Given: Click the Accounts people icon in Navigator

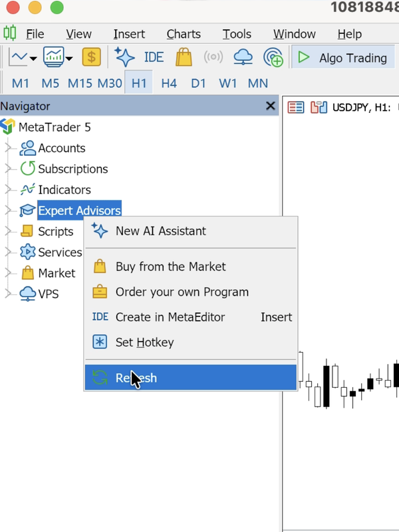Looking at the screenshot, I should pos(27,148).
